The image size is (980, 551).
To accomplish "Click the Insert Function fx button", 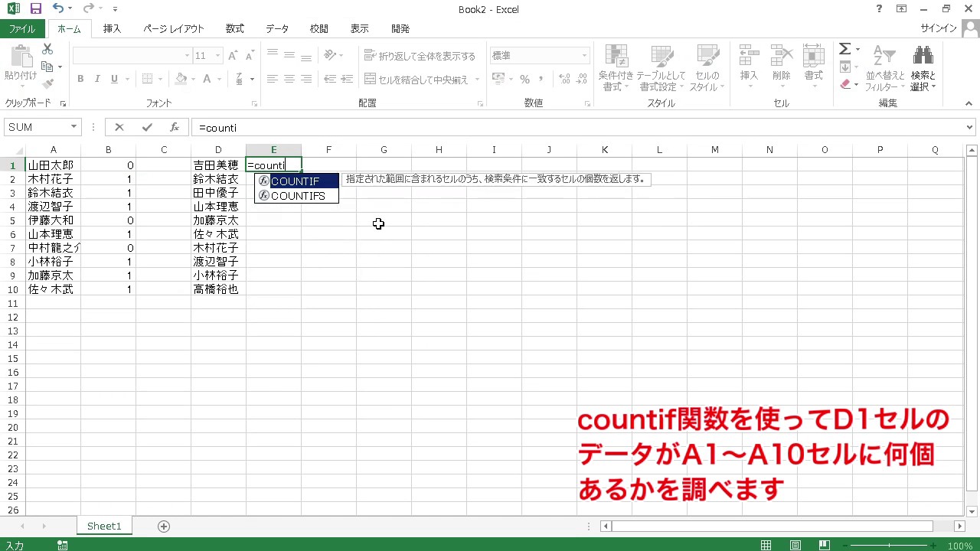I will 175,127.
